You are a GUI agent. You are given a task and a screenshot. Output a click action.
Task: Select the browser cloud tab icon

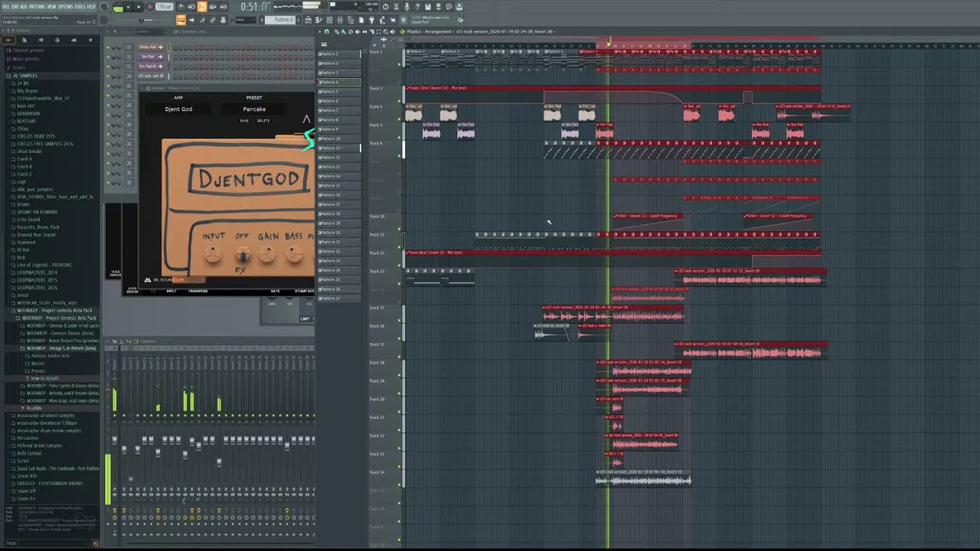point(73,40)
